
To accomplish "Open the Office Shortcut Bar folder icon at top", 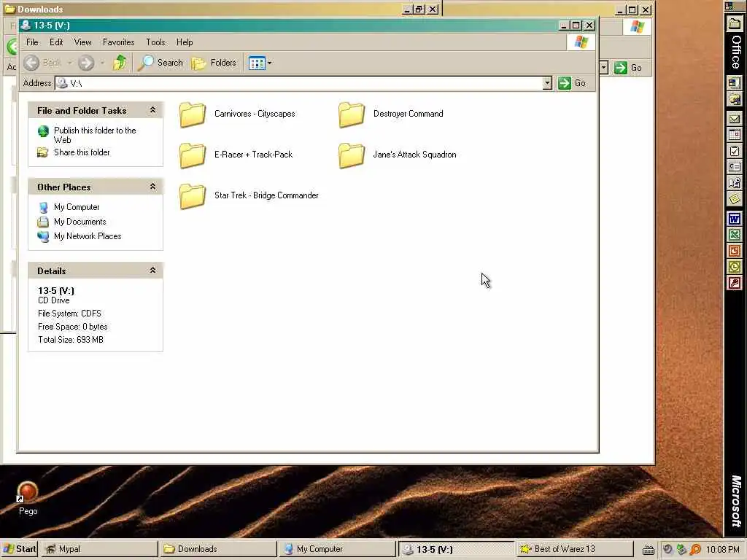I will click(735, 24).
